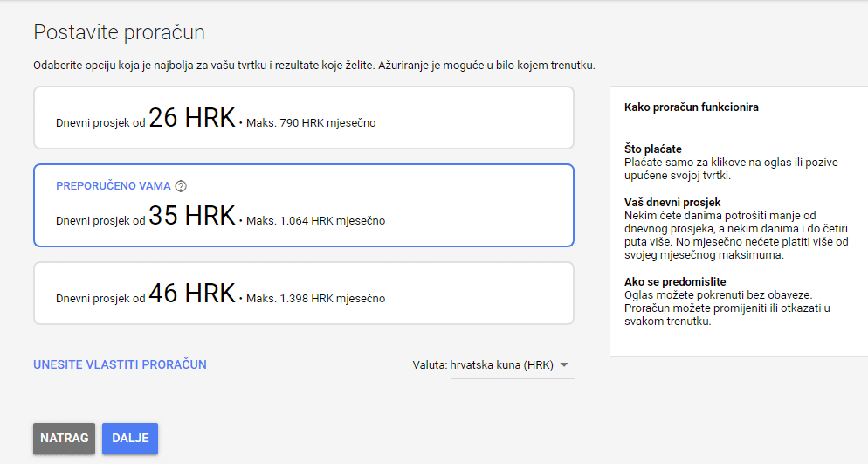Click Unesite vlastiti proračun link

120,364
